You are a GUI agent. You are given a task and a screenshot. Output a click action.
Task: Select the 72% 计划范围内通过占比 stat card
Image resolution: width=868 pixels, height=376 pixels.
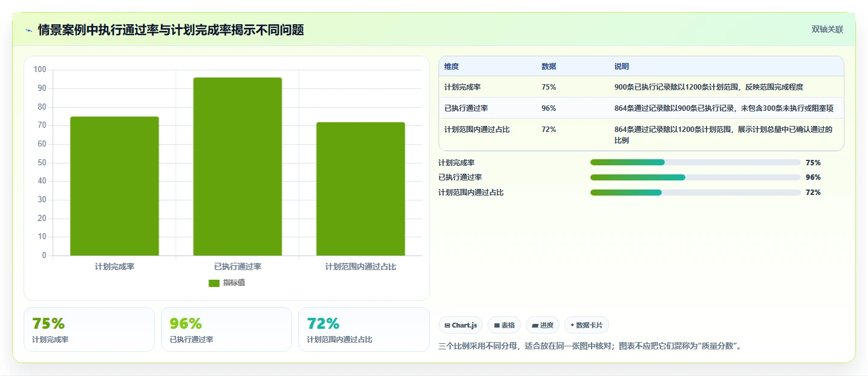coord(364,329)
